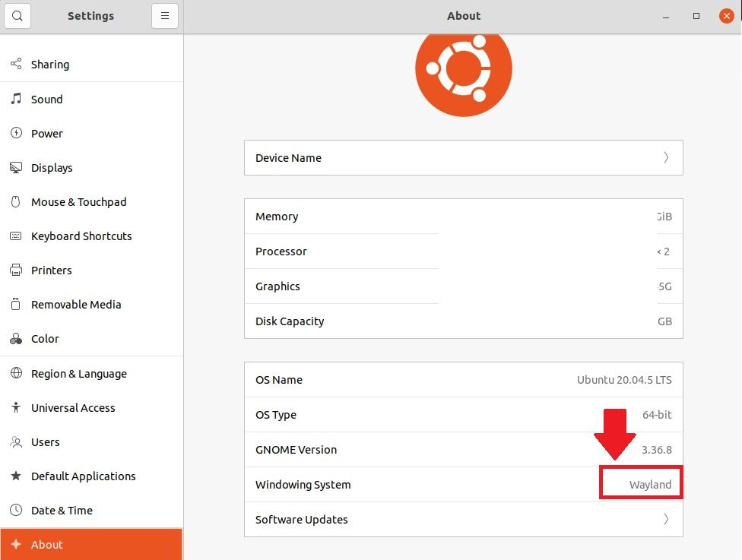This screenshot has height=560, width=742.
Task: Open the Sharing settings panel
Action: (x=91, y=64)
